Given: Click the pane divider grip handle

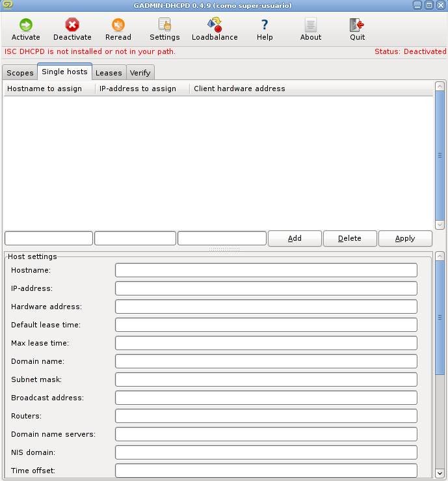Looking at the screenshot, I should click(224, 249).
